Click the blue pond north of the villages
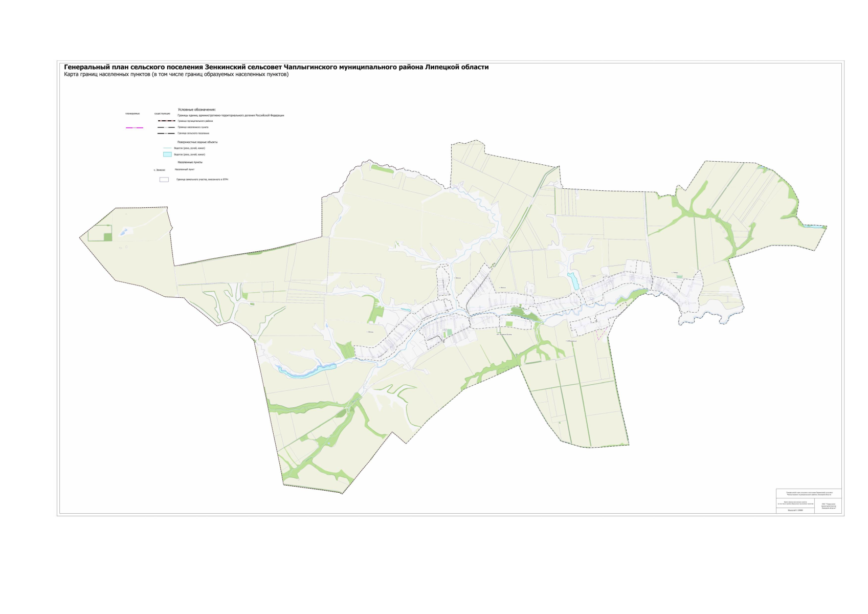Image resolution: width=868 pixels, height=614 pixels. click(574, 280)
